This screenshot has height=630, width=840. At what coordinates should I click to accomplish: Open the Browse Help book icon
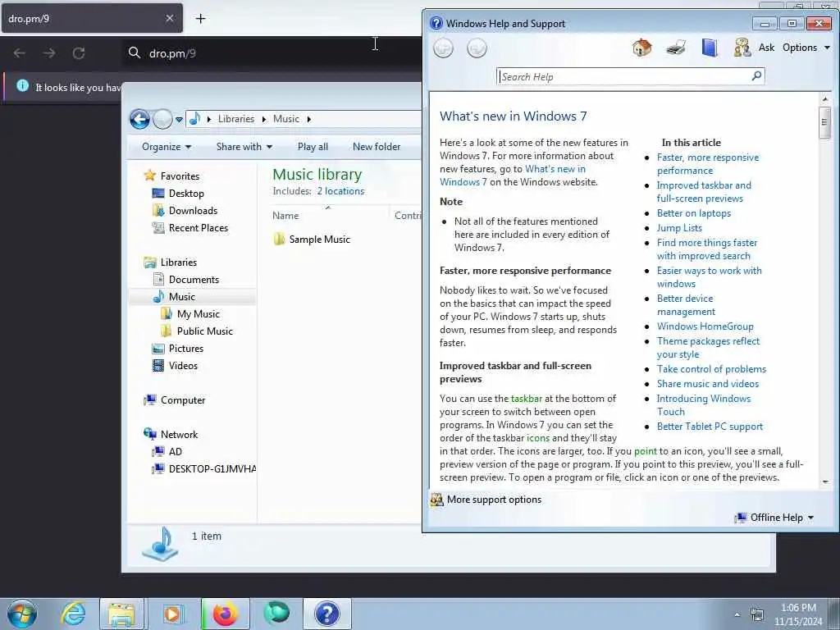(710, 48)
